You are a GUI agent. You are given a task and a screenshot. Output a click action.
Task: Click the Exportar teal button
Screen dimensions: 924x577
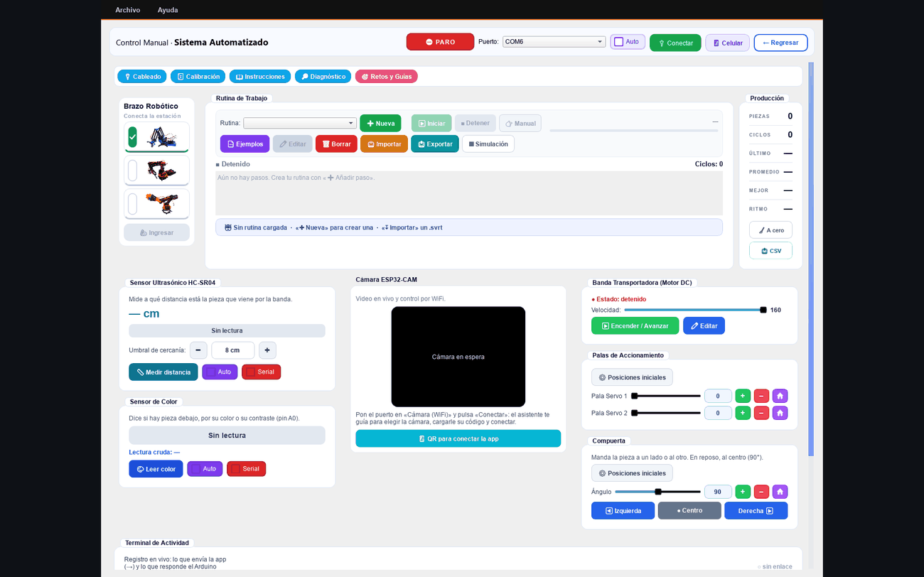click(x=434, y=144)
